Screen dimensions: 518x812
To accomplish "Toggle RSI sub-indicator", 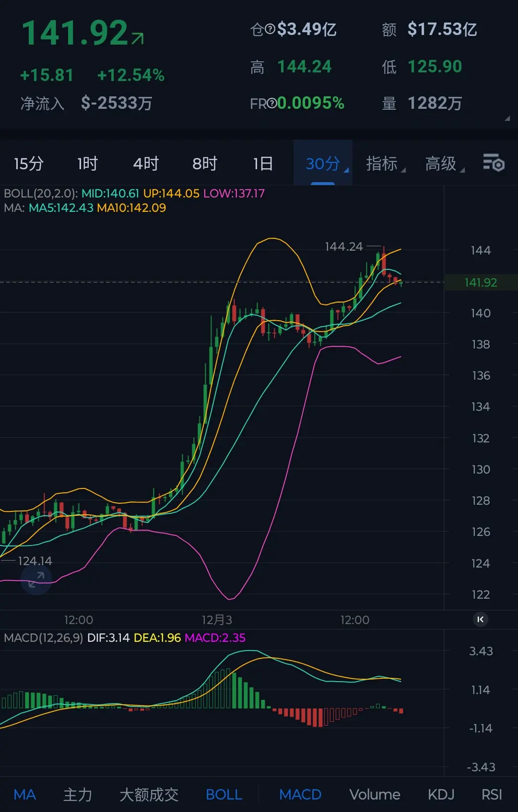I will [x=492, y=794].
